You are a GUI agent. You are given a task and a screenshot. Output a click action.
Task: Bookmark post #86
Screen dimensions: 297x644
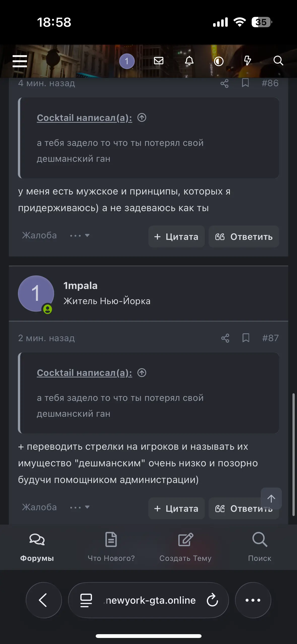(x=245, y=83)
